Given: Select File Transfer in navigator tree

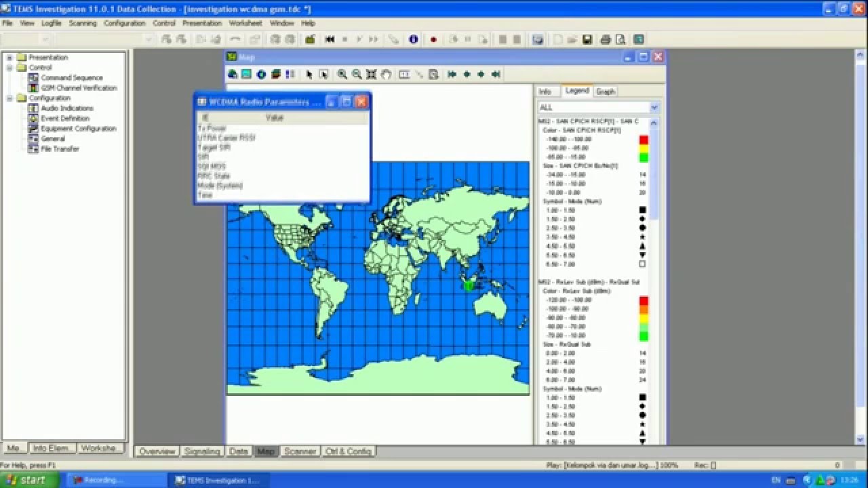Looking at the screenshot, I should point(60,149).
